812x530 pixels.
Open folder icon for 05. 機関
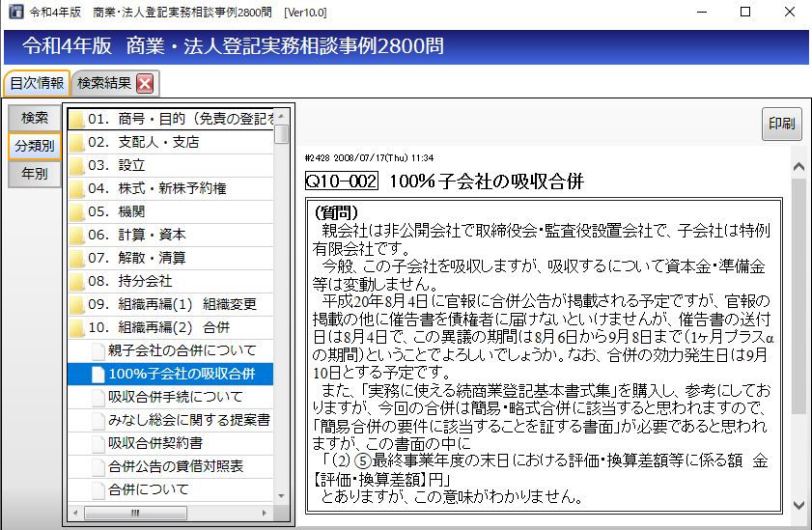pyautogui.click(x=76, y=212)
